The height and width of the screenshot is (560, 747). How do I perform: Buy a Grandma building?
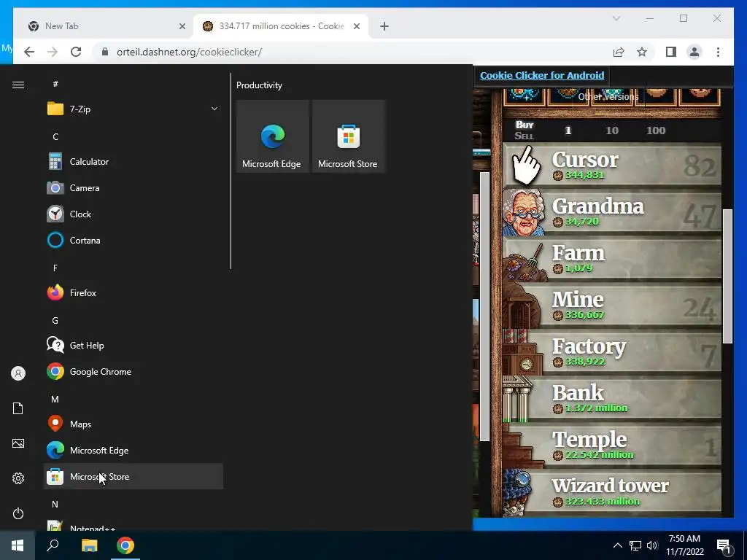tap(612, 212)
